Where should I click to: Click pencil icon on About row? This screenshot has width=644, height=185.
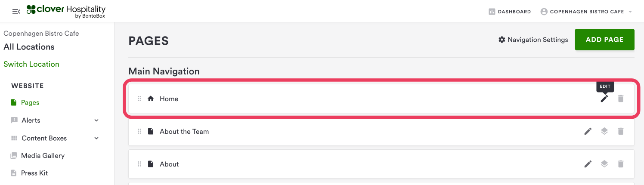[x=588, y=164]
